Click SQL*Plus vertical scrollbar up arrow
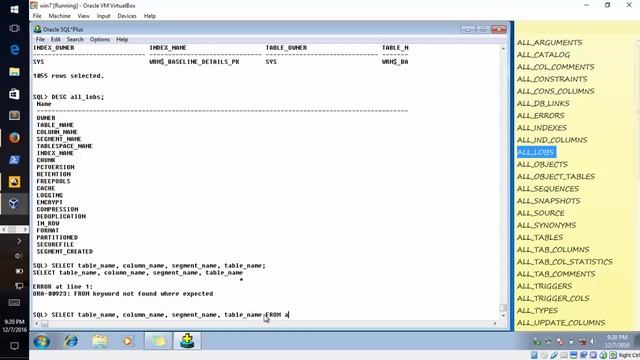The width and height of the screenshot is (640, 360). [503, 48]
